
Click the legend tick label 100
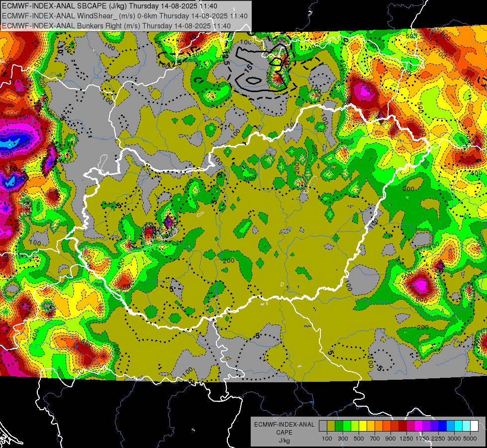coord(327,439)
